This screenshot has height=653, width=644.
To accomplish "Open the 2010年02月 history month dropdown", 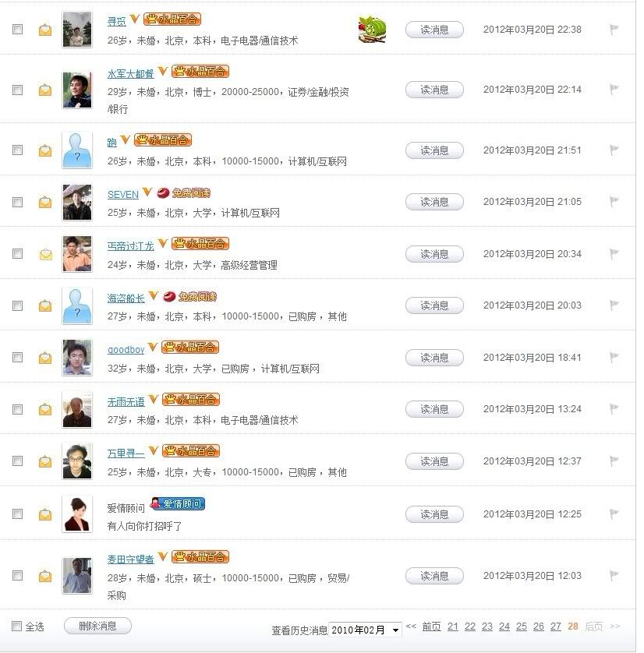I will pyautogui.click(x=365, y=630).
